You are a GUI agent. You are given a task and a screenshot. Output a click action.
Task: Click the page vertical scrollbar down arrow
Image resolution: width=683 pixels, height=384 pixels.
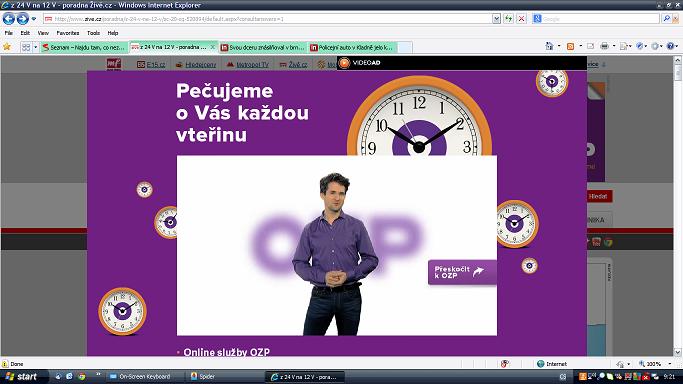(x=678, y=352)
